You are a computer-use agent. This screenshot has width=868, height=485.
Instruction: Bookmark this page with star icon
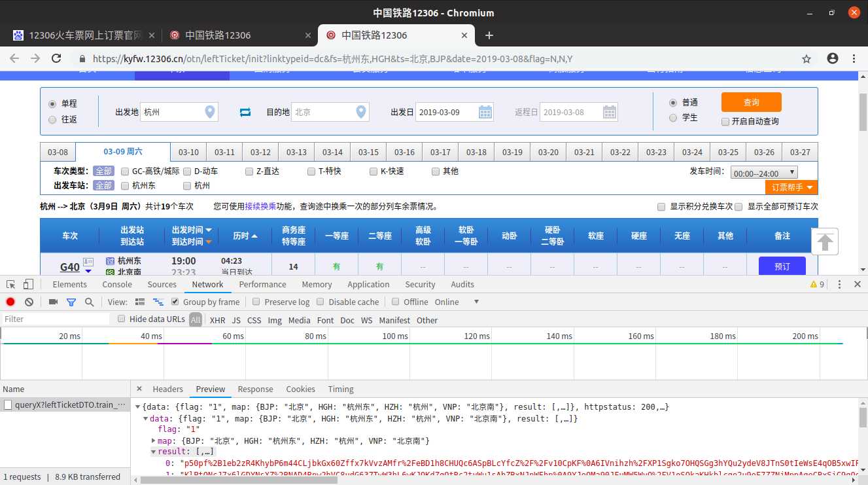coord(807,58)
